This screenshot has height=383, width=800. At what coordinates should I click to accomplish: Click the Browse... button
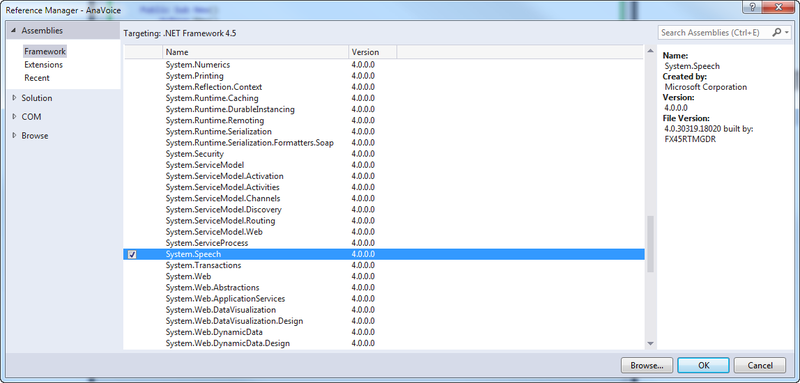click(x=646, y=365)
